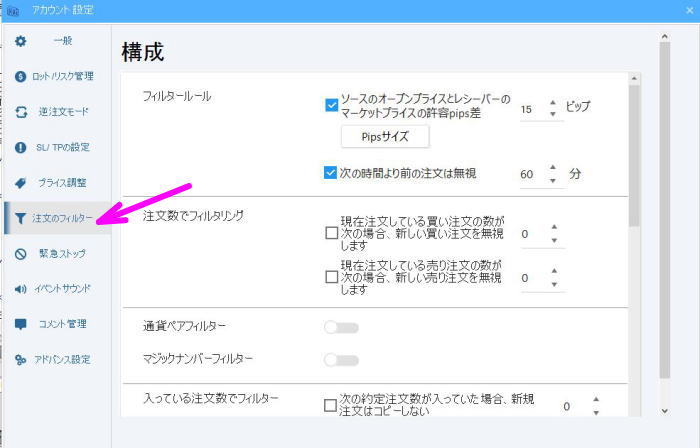
Task: Decrease the 60 分 minutes value
Action: tap(553, 181)
